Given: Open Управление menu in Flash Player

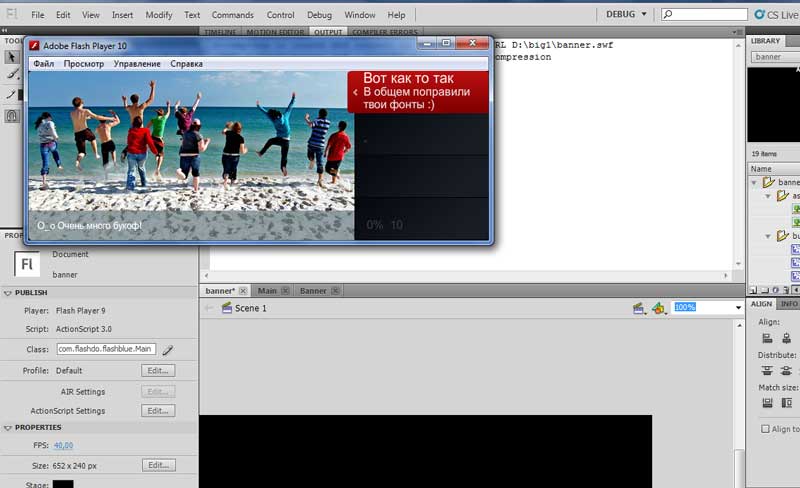Looking at the screenshot, I should [x=137, y=64].
